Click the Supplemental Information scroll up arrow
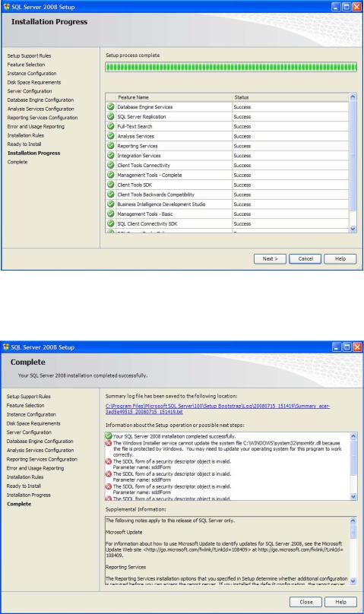Screen dimensions: 364x614 pyautogui.click(x=353, y=521)
